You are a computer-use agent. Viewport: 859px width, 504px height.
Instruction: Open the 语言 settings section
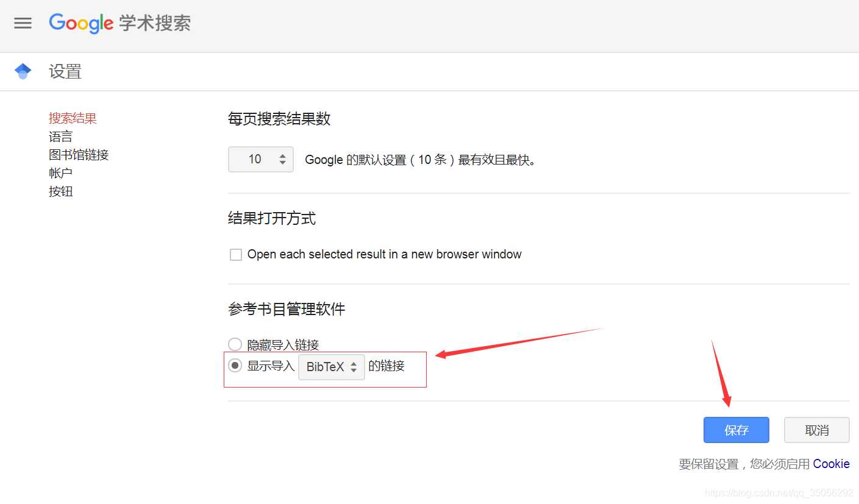point(60,137)
